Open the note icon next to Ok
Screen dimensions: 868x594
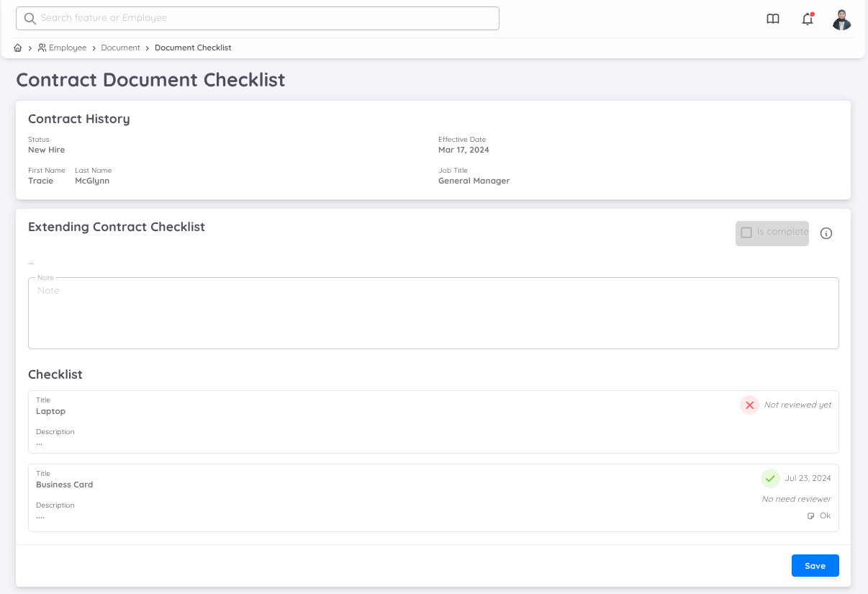(810, 516)
